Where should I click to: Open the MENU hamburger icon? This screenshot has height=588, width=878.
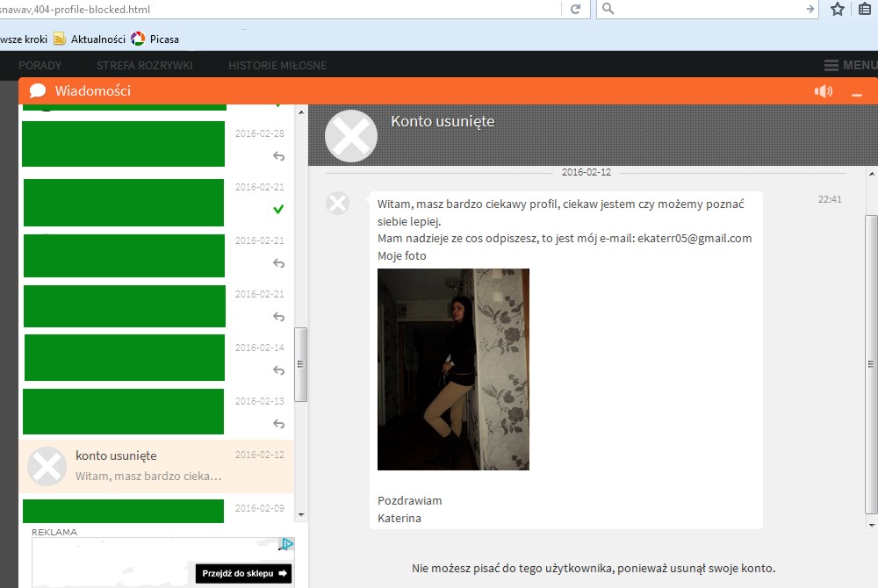click(x=831, y=66)
